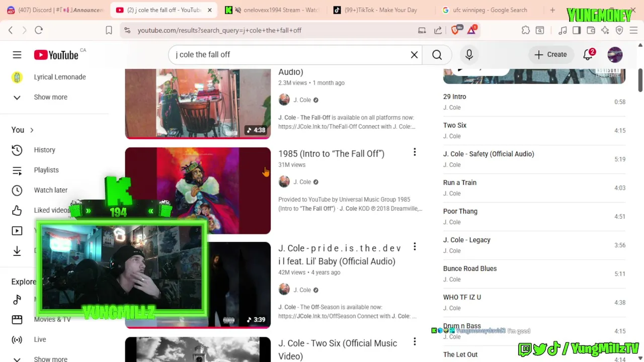Open site information icon in address bar
This screenshot has width=644, height=362.
click(x=127, y=30)
